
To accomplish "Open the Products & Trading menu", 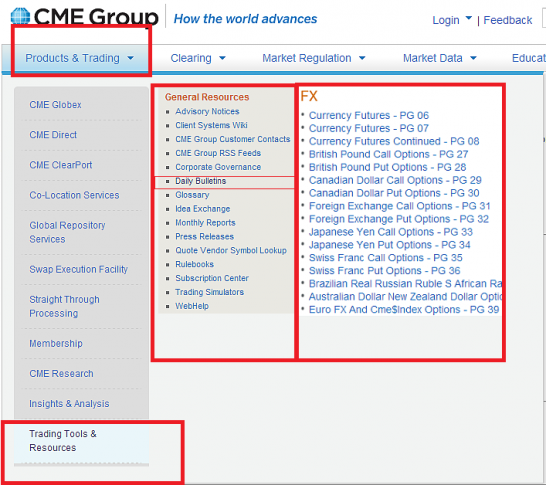I will coord(79,58).
